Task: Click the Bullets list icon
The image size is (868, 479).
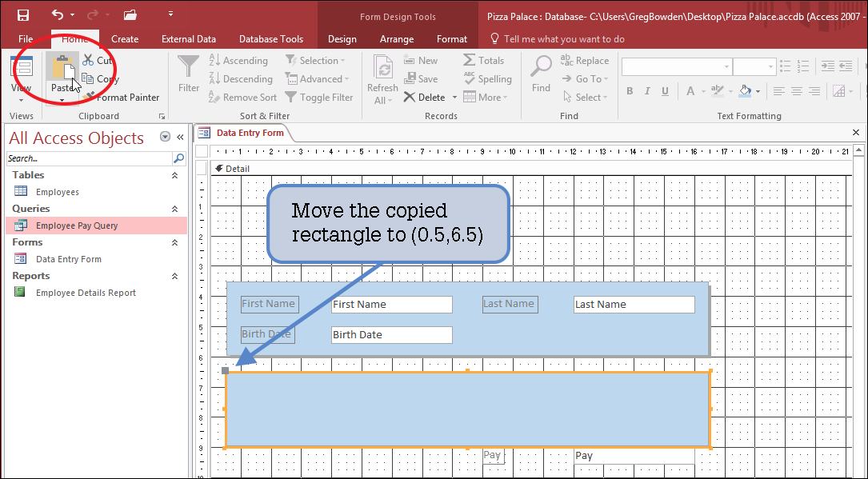Action: click(x=785, y=66)
